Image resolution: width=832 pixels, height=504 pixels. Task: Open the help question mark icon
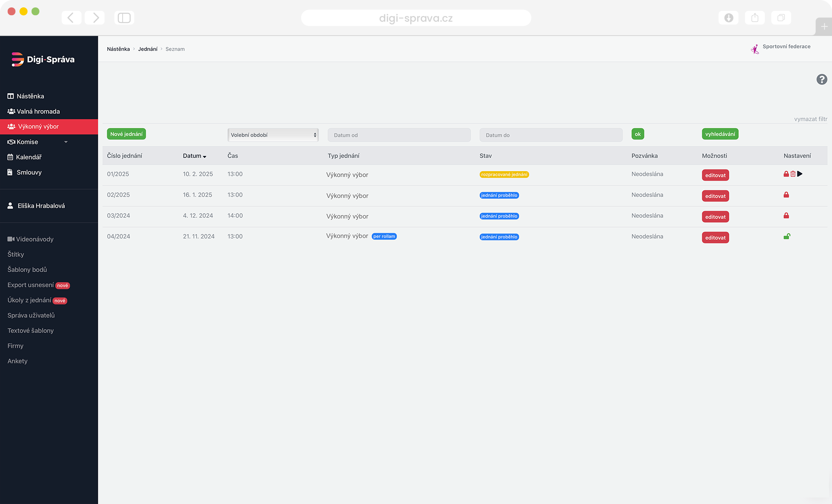pyautogui.click(x=822, y=79)
